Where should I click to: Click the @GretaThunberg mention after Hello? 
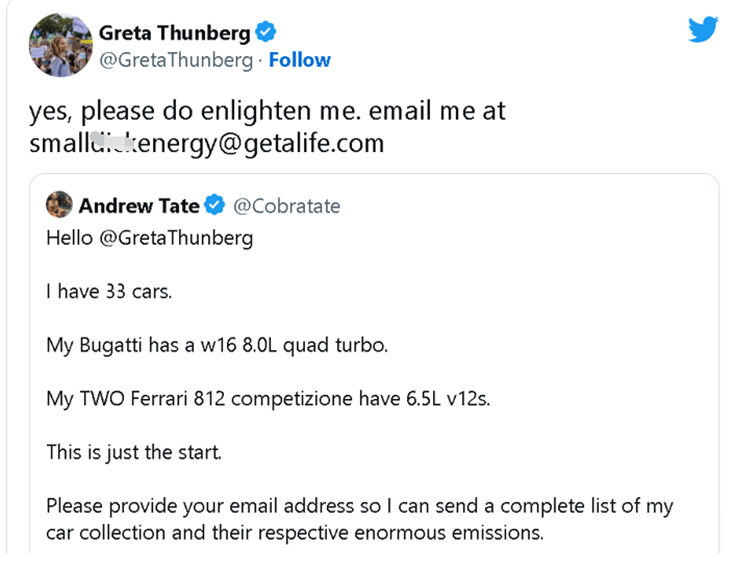click(176, 238)
